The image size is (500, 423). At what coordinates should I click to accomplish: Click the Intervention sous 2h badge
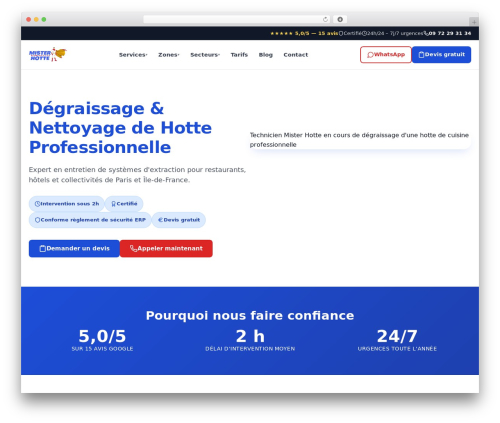click(66, 204)
